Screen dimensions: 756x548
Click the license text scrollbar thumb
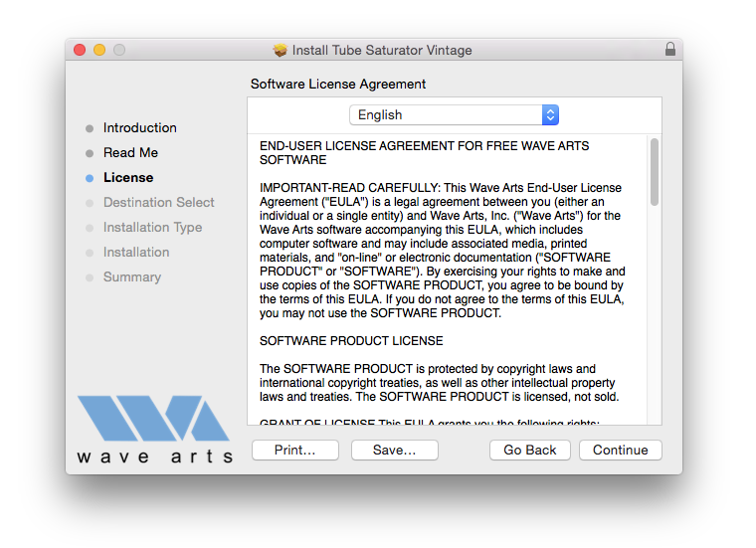point(654,172)
